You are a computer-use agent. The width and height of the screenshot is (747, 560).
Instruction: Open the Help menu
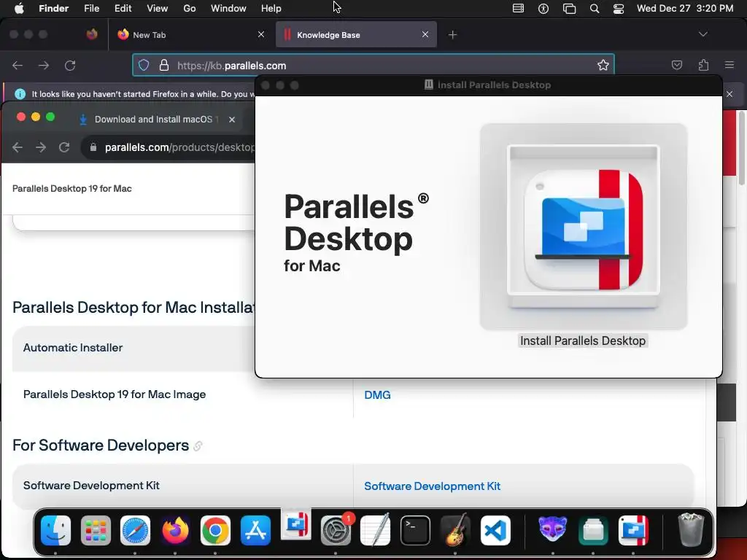point(271,9)
